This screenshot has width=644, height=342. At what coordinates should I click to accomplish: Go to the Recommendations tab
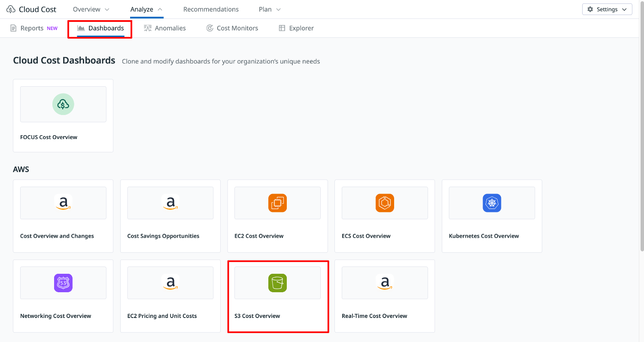click(211, 9)
